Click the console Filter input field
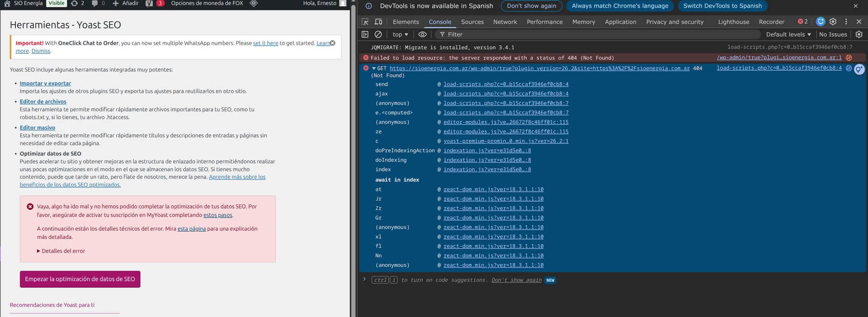868x317 pixels. point(597,34)
